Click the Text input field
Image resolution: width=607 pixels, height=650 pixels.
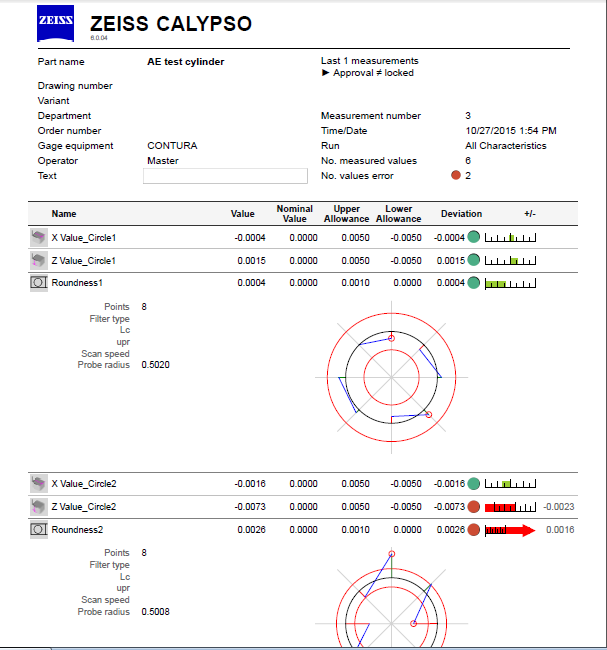[225, 176]
